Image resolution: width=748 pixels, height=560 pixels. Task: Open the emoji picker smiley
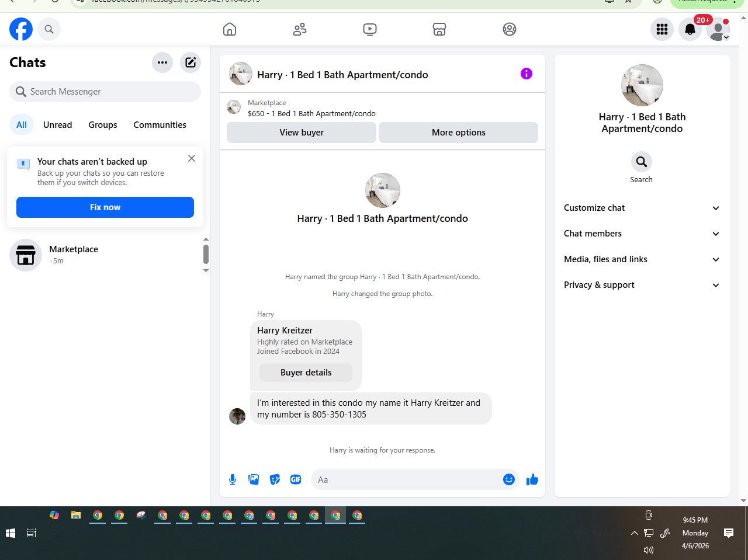click(509, 479)
